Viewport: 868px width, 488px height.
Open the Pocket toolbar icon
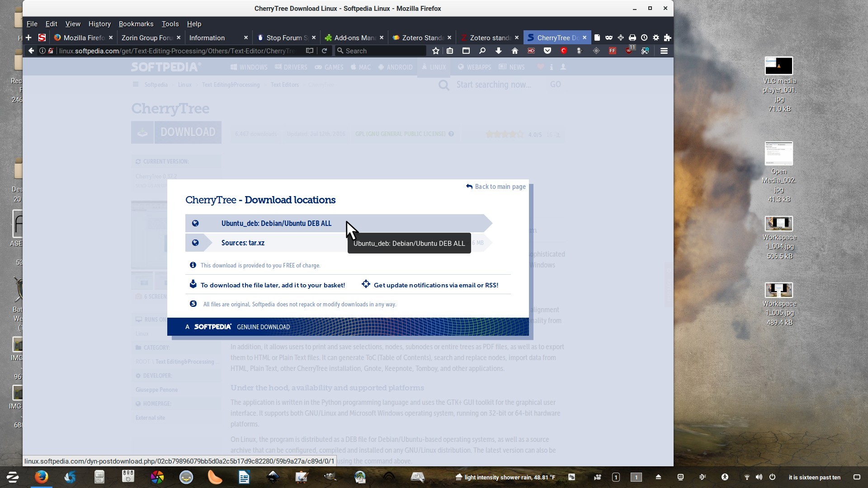tap(547, 51)
